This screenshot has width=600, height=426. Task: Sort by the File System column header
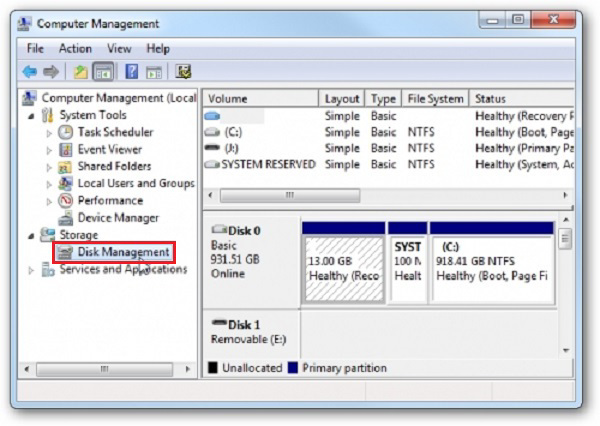(x=436, y=99)
